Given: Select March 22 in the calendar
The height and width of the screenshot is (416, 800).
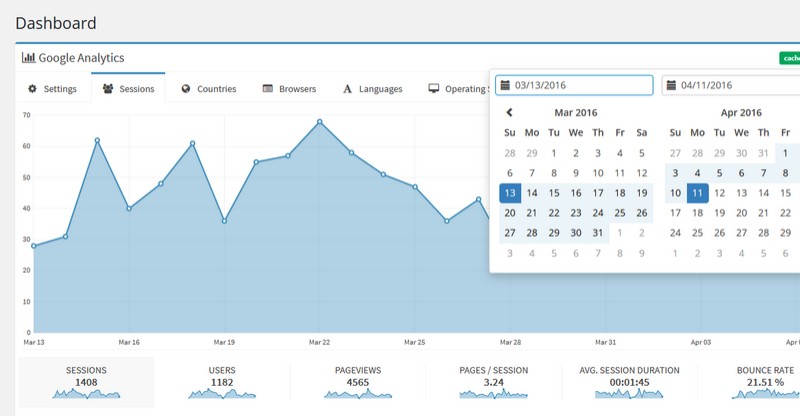Looking at the screenshot, I should (554, 212).
